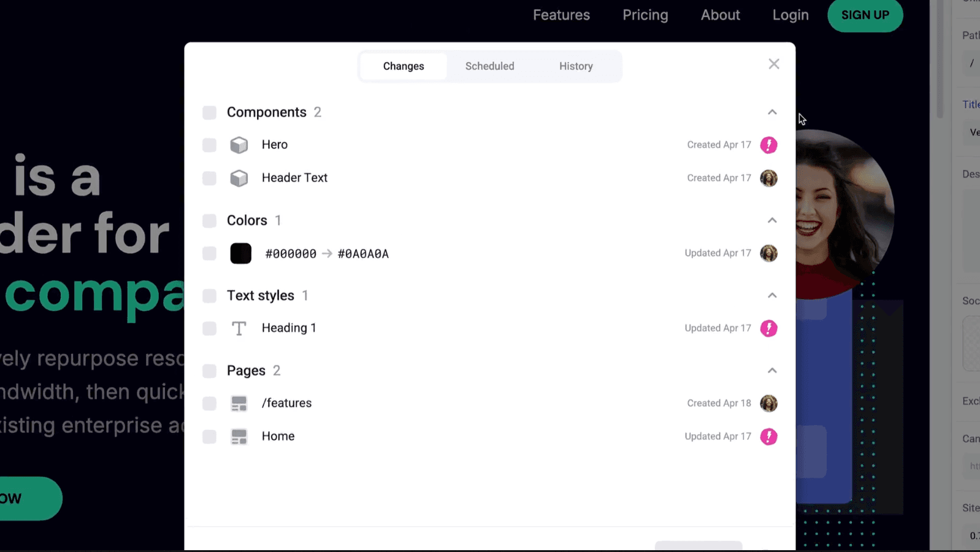Click the Home page layout icon
The image size is (980, 552).
coord(239,437)
